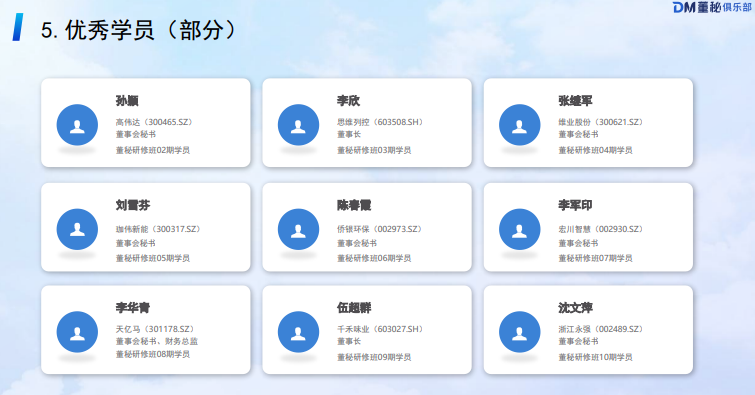Click the text 董秘研修班04期学员
Viewport: 755px width, 395px height.
tap(595, 150)
